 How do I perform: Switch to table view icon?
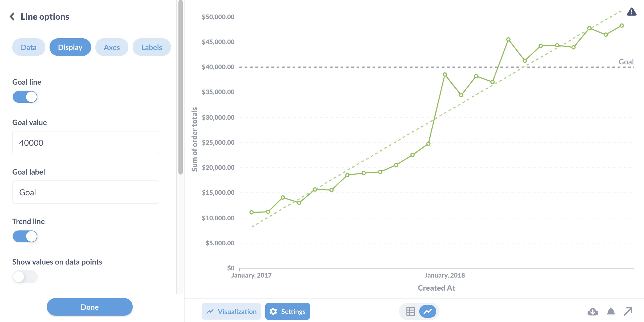pos(410,311)
